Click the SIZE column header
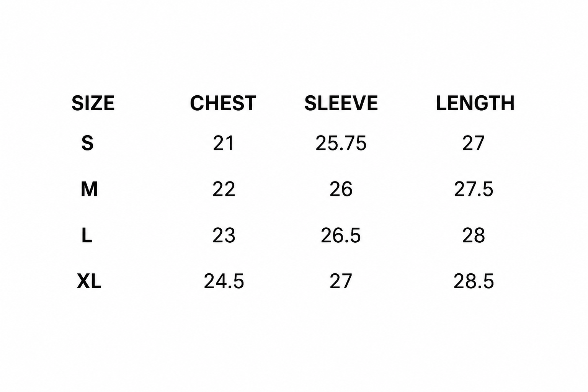 pyautogui.click(x=93, y=103)
